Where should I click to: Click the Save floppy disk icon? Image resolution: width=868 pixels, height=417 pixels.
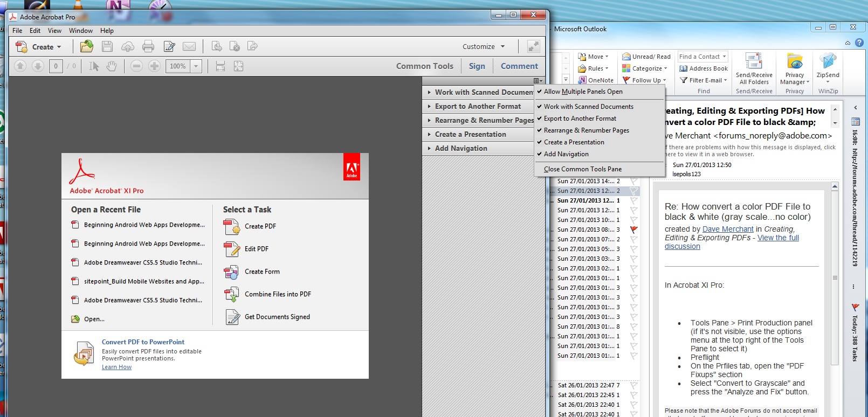coord(107,47)
